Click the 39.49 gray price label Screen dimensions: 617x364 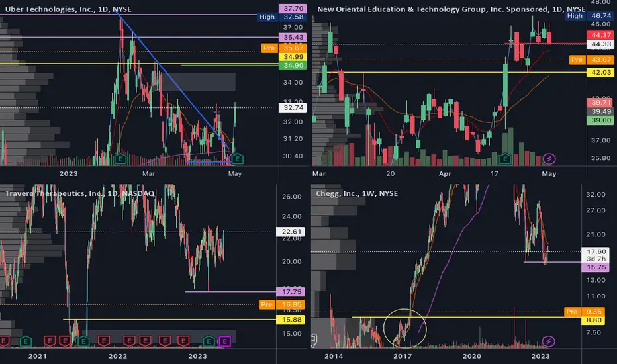point(600,111)
